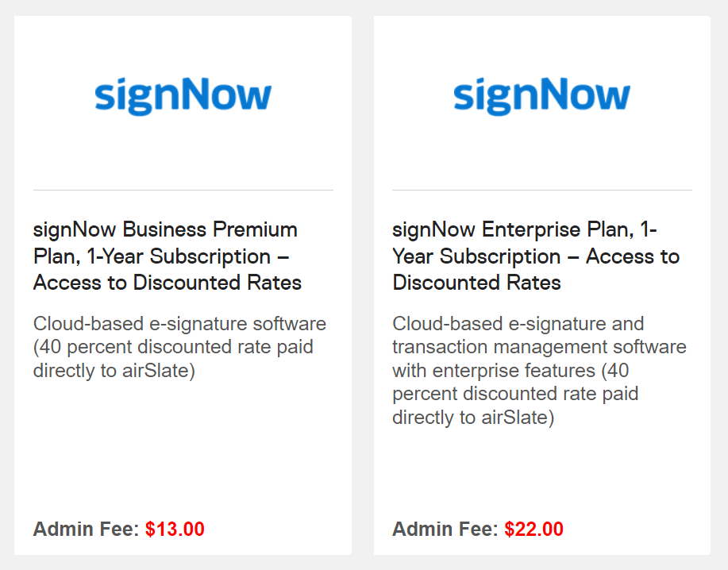Click the signNow logo on Business Premium card
The height and width of the screenshot is (570, 728).
coord(183,96)
